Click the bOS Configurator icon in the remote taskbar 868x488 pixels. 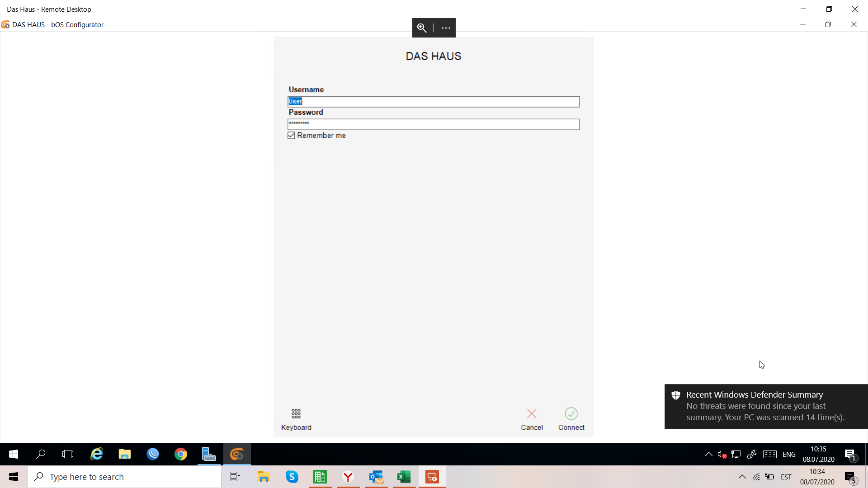coord(237,454)
